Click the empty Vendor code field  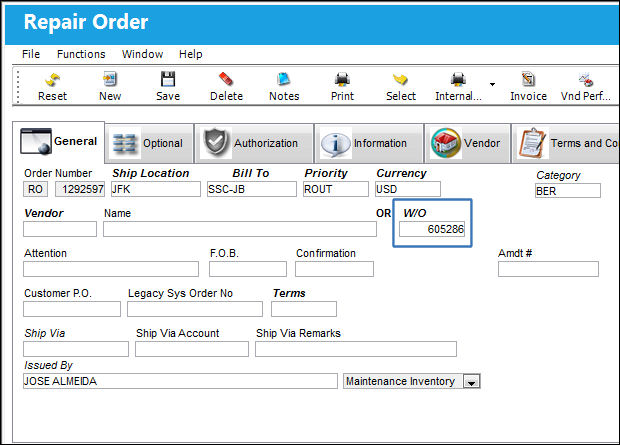pos(60,229)
